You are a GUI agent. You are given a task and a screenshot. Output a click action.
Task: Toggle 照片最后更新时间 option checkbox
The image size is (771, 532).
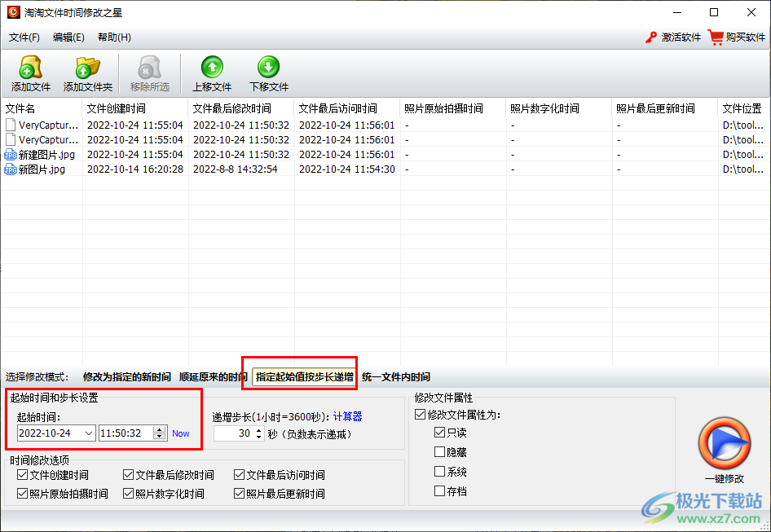239,493
